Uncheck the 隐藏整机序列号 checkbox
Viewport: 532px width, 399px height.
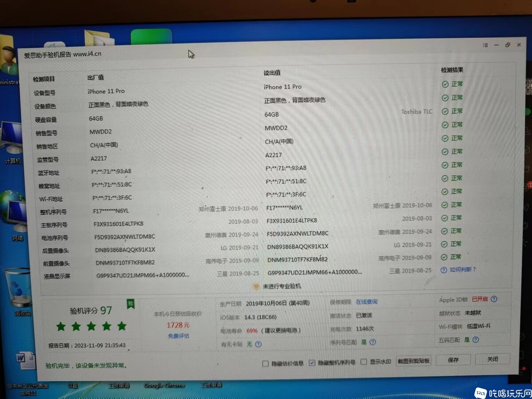(312, 363)
